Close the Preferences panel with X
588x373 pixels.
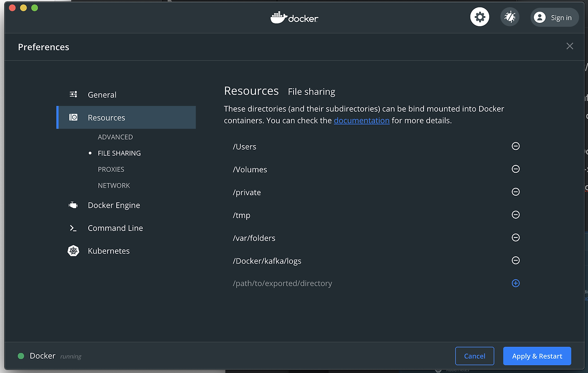click(x=570, y=46)
